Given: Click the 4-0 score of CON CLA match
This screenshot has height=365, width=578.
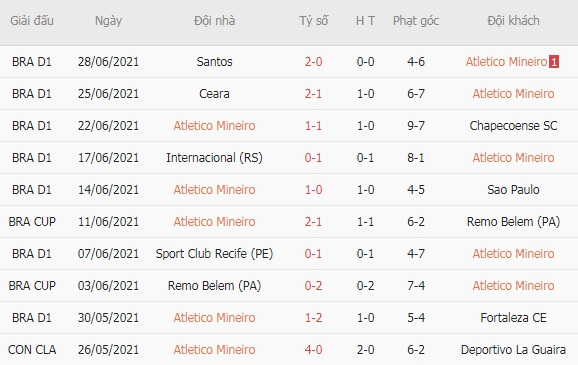Looking at the screenshot, I should click(x=313, y=350).
